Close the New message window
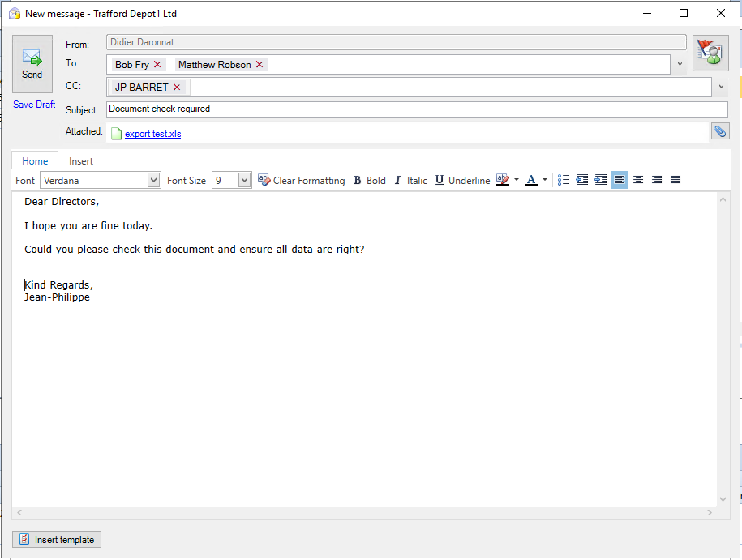This screenshot has height=560, width=742. (721, 13)
